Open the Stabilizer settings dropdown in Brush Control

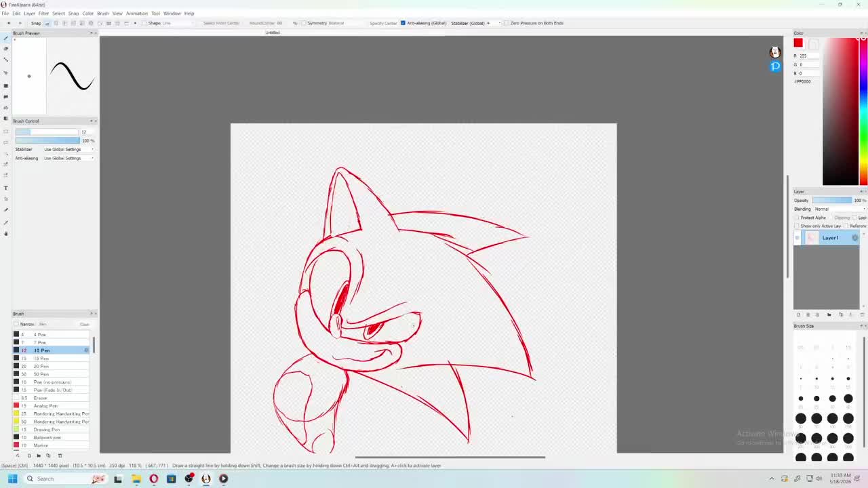coord(68,149)
